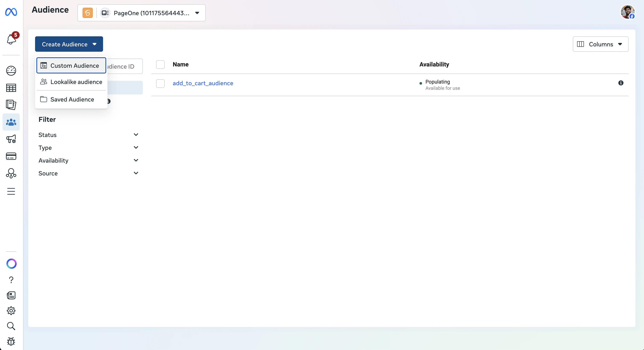Open the All Tools hamburger menu
Image resolution: width=644 pixels, height=350 pixels.
pyautogui.click(x=11, y=191)
